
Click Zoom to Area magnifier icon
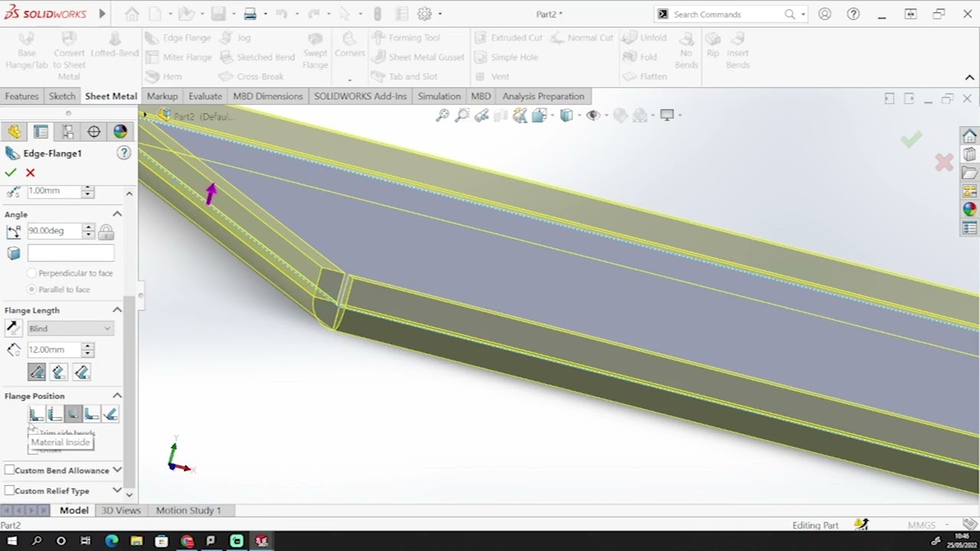coord(462,116)
